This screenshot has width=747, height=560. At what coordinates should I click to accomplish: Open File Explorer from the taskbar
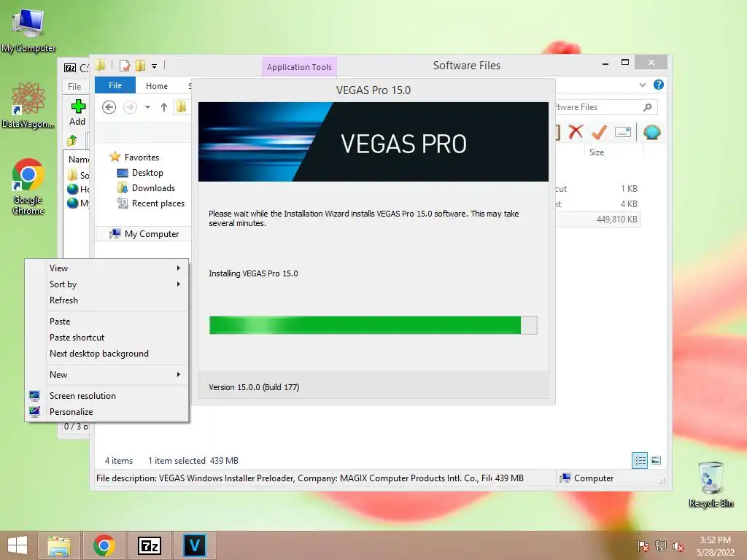tap(58, 545)
